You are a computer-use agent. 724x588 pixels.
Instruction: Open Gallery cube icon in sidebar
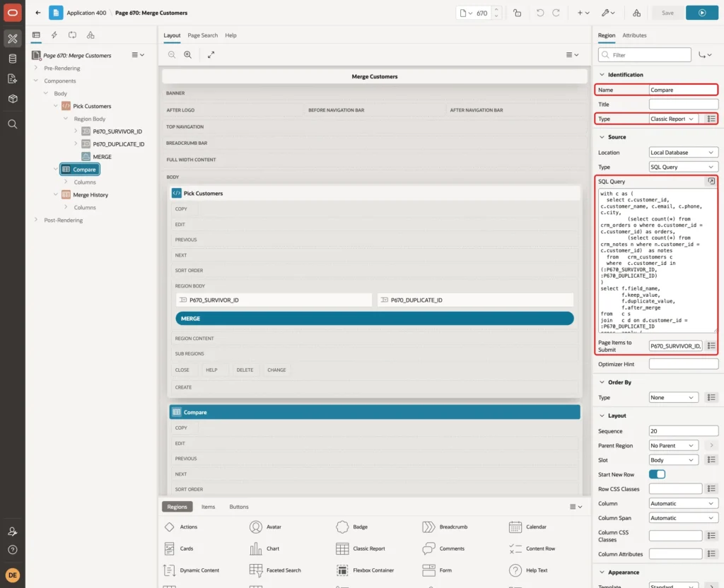click(13, 99)
